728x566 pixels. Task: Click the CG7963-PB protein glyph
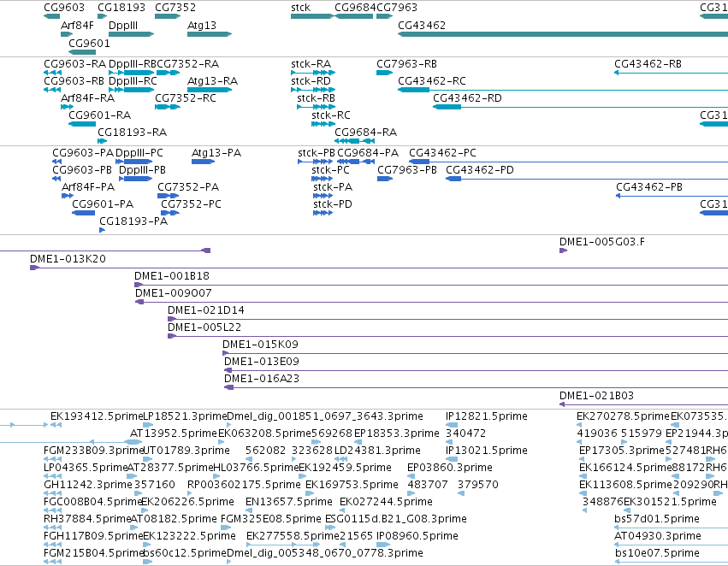[x=385, y=179]
